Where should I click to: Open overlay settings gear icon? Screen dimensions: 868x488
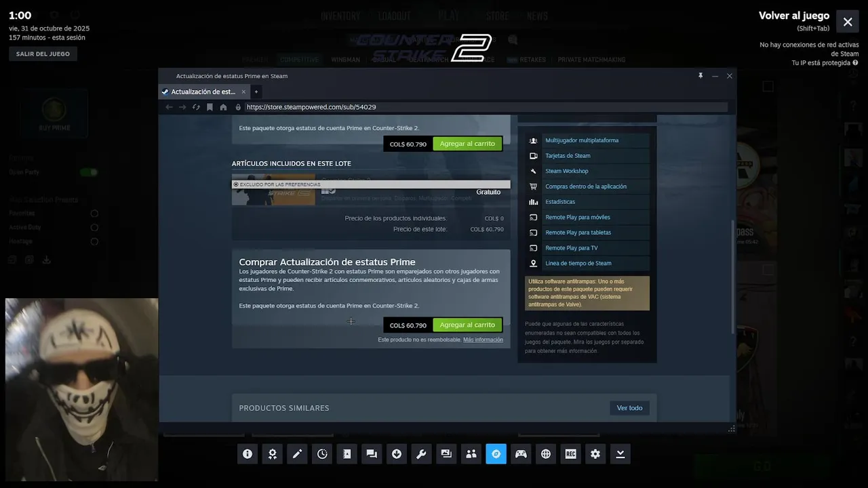point(595,454)
